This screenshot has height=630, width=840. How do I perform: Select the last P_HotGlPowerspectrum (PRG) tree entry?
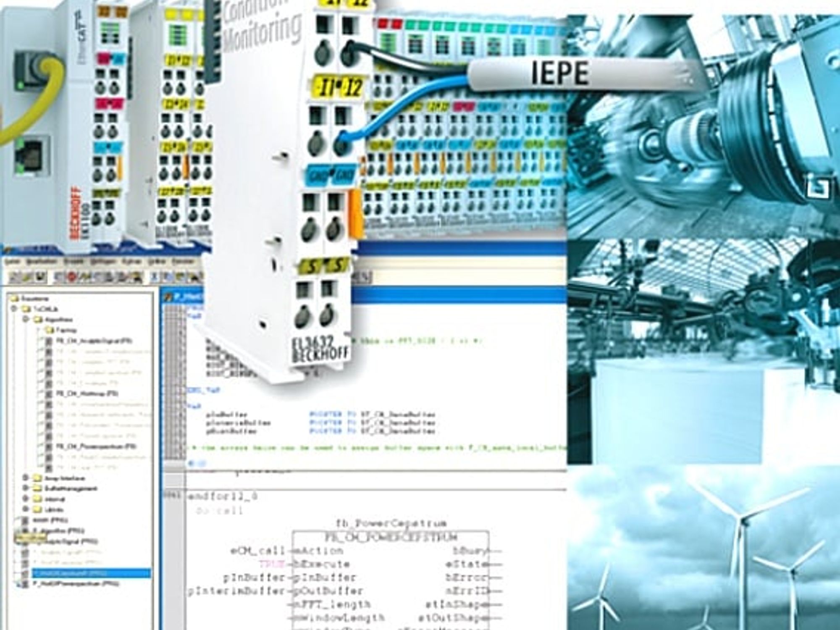pos(76,583)
